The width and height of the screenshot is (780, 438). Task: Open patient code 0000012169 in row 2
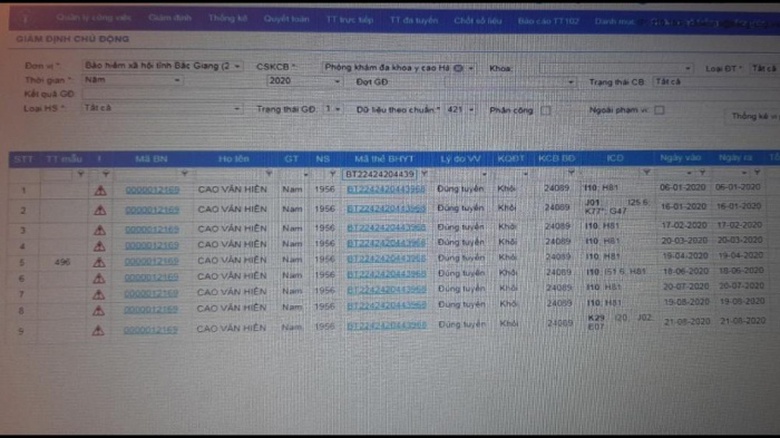pos(152,211)
